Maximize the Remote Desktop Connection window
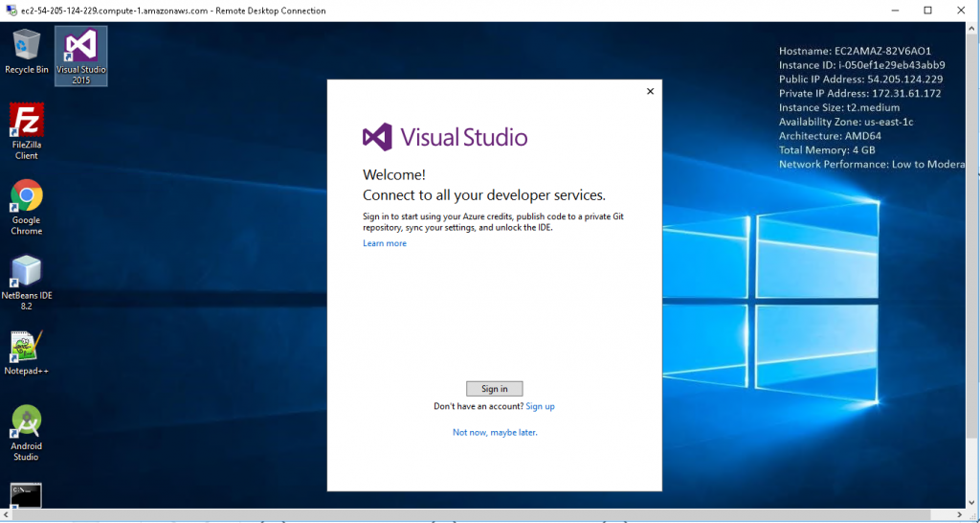 (927, 11)
